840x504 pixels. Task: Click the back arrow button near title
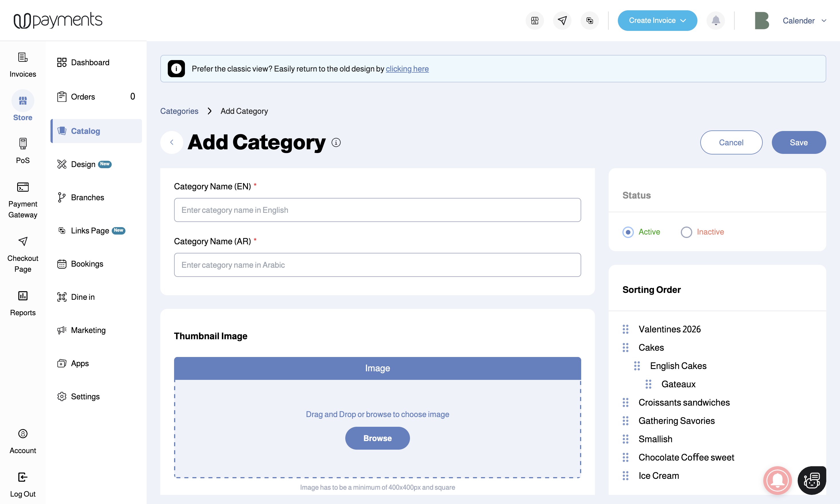pos(172,143)
